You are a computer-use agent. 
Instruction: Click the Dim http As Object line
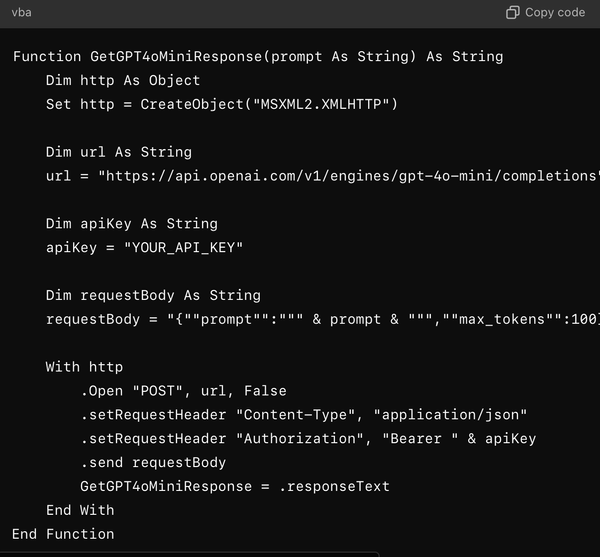click(x=123, y=80)
